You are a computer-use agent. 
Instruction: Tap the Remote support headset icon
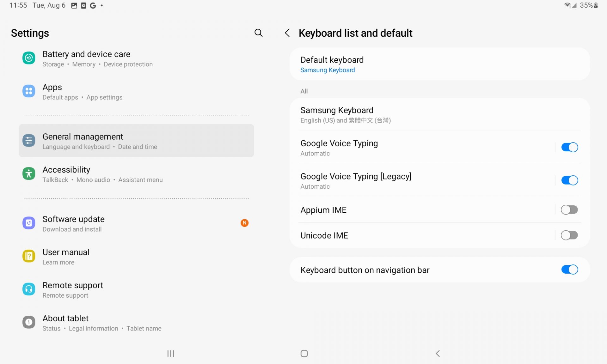pos(29,289)
